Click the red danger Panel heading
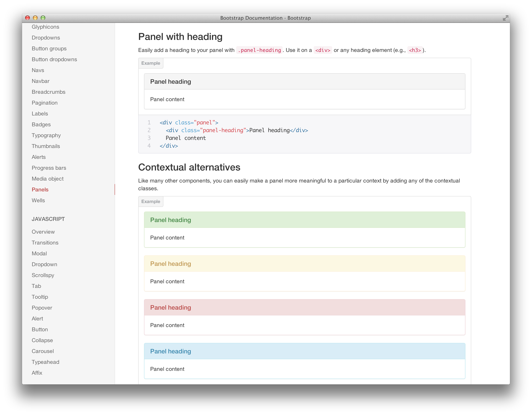 click(x=305, y=307)
